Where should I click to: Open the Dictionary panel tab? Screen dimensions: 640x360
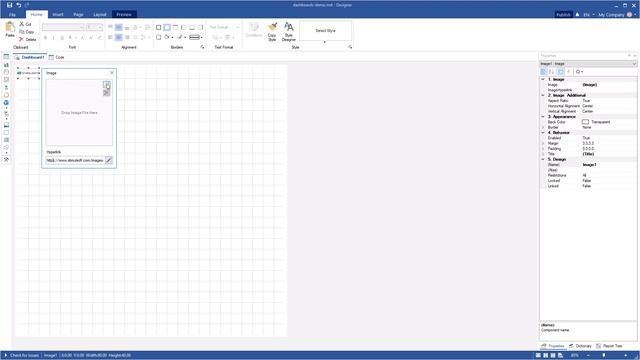click(580, 346)
